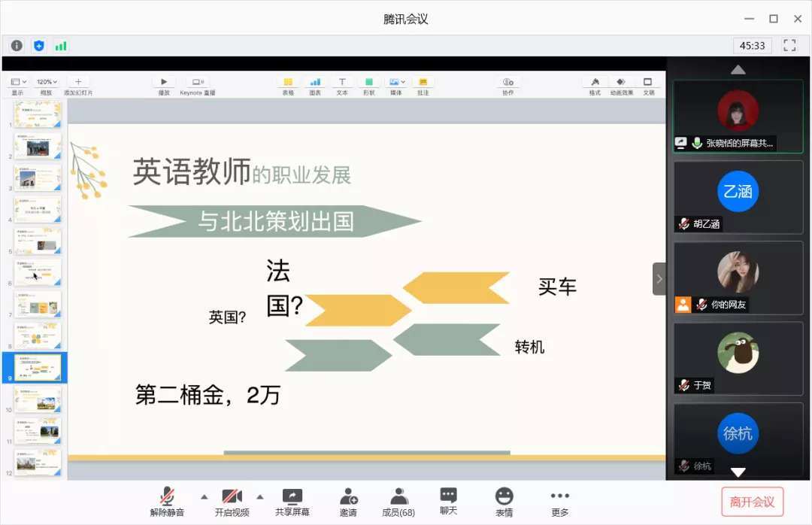Enter full screen mode icon
Image resolution: width=812 pixels, height=525 pixels.
(x=789, y=45)
